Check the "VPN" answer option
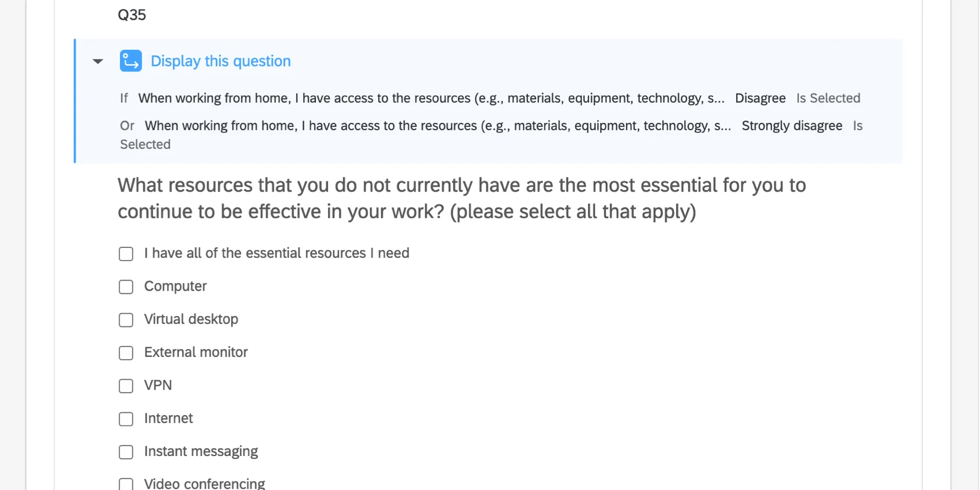The image size is (980, 490). point(126,386)
